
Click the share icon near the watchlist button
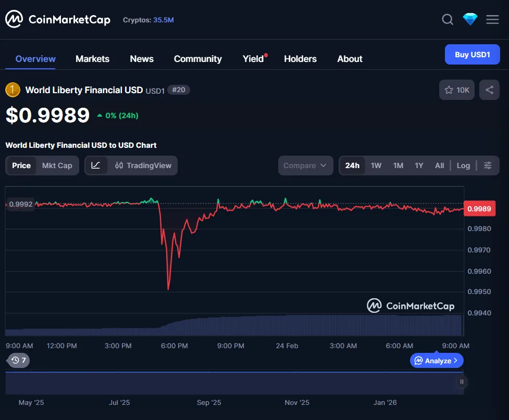[x=489, y=90]
